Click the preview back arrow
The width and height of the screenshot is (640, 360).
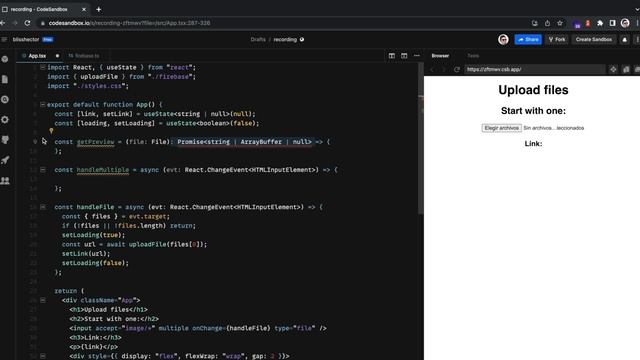432,70
